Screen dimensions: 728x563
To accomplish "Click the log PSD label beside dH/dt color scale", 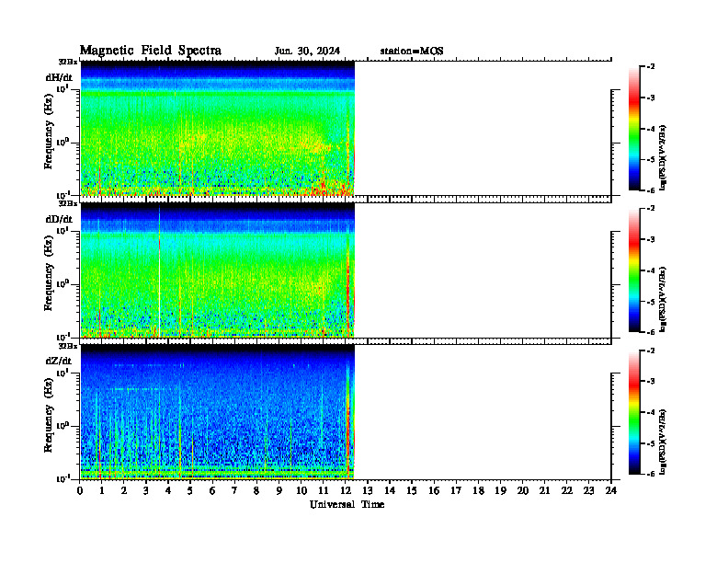I will (663, 158).
